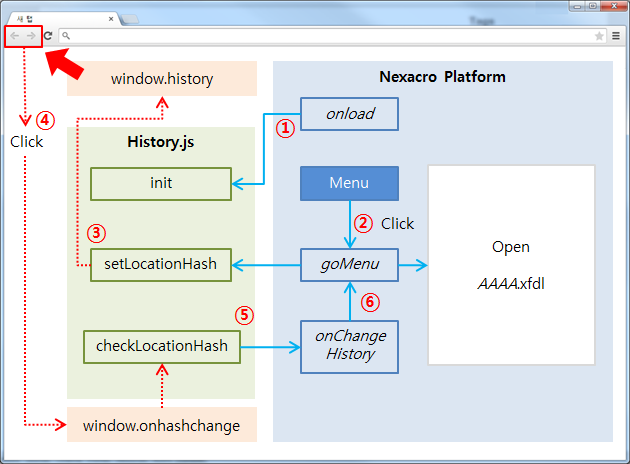
Task: Click the onload box in Nexacro Platform
Action: tap(349, 114)
